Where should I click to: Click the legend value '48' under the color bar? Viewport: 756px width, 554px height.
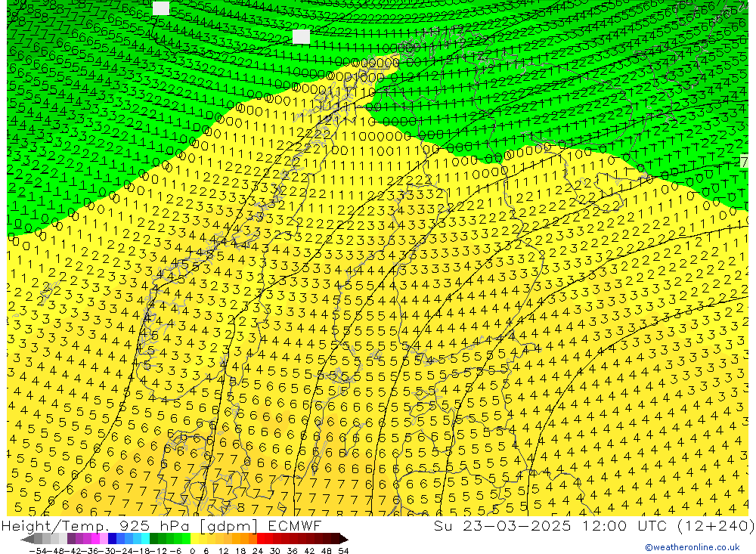pos(327,551)
